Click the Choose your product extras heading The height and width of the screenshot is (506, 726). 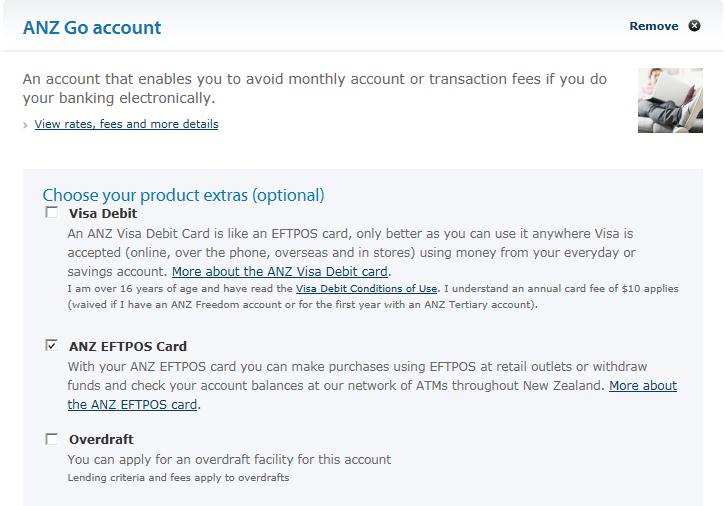[x=183, y=195]
